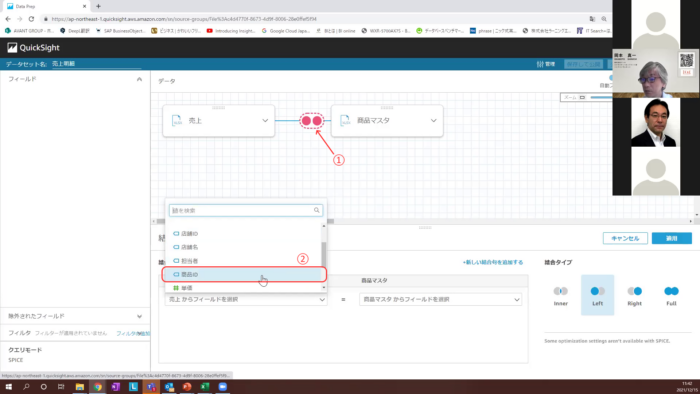
Task: Open the Google Cloud Japan bookmark
Action: click(286, 31)
